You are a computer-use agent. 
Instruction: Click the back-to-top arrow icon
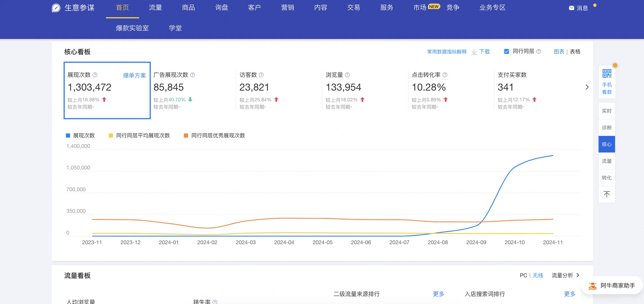[607, 194]
